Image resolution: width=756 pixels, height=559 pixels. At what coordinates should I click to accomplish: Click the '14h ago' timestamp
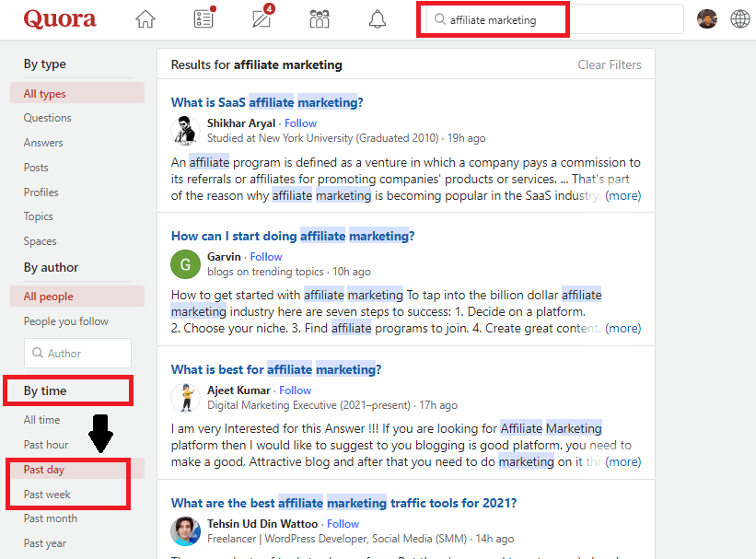point(494,539)
